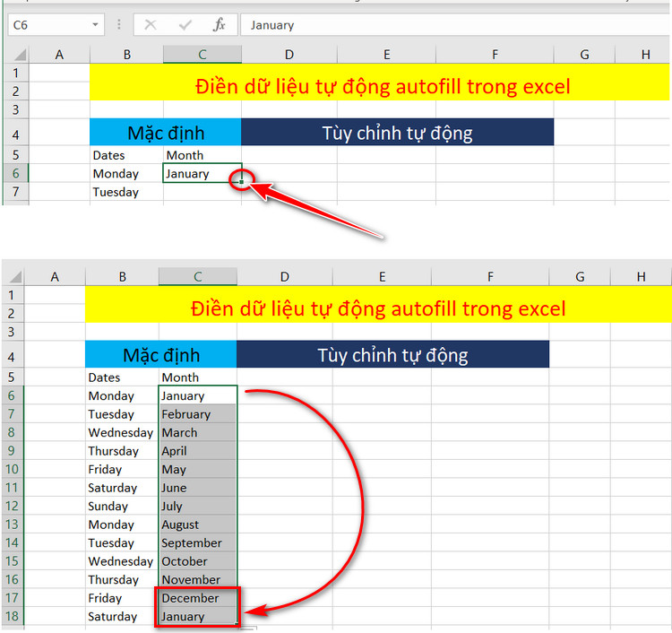Click the Thursday cell in row 9
This screenshot has height=633, width=672.
[122, 451]
